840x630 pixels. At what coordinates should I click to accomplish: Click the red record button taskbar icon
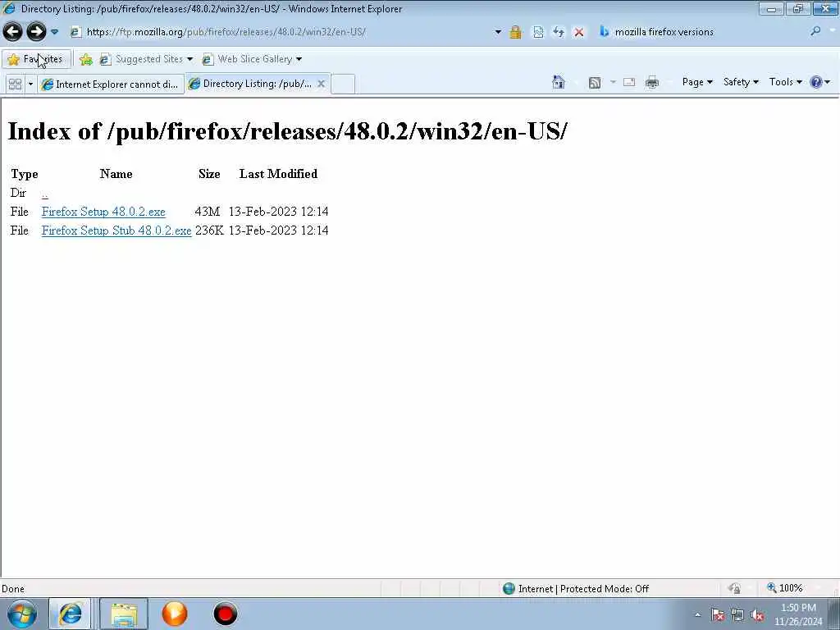[x=225, y=614]
